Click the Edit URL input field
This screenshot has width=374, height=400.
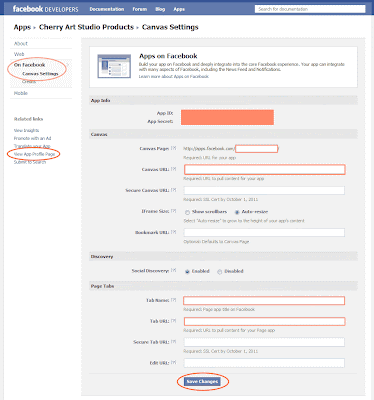(x=264, y=363)
